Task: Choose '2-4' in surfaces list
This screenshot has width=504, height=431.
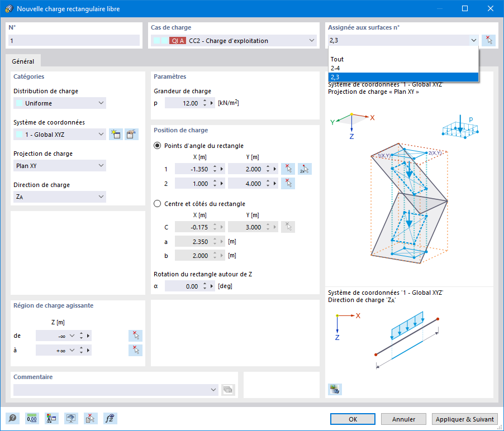Action: (403, 68)
